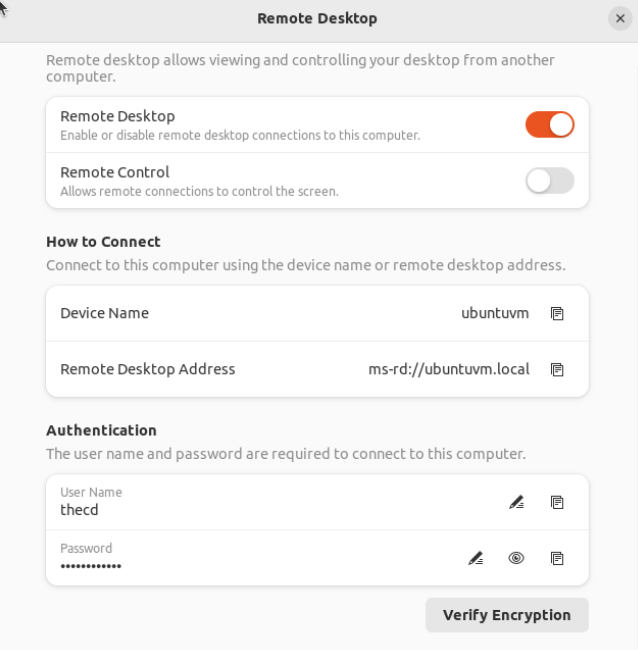Click the How to Connect heading
This screenshot has width=638, height=650.
tap(103, 242)
